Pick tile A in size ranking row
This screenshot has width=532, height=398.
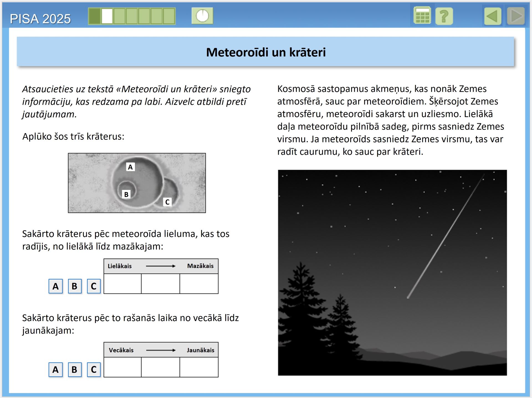[56, 286]
